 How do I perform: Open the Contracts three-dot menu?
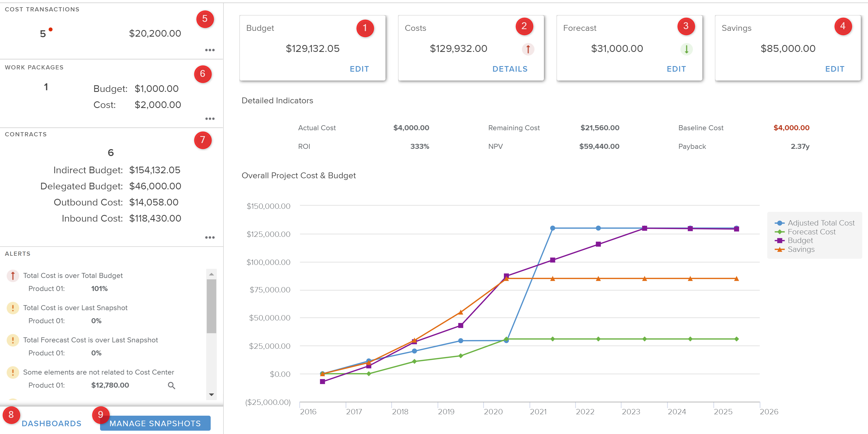coord(210,238)
